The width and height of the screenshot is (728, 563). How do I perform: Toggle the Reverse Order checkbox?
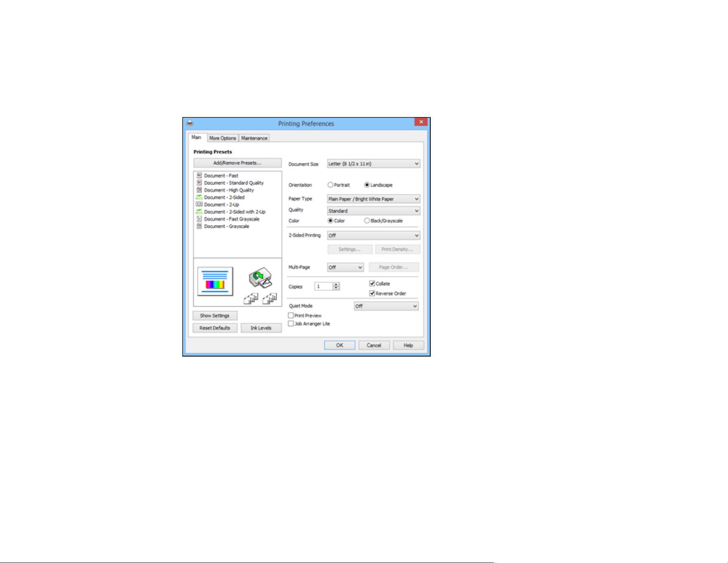pos(372,293)
